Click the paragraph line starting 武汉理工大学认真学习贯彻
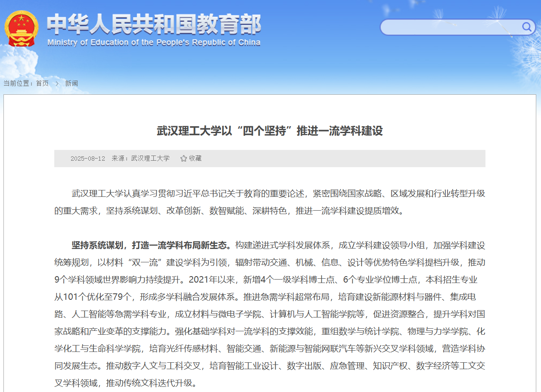Screen dimensions: 541x392 tap(278, 194)
